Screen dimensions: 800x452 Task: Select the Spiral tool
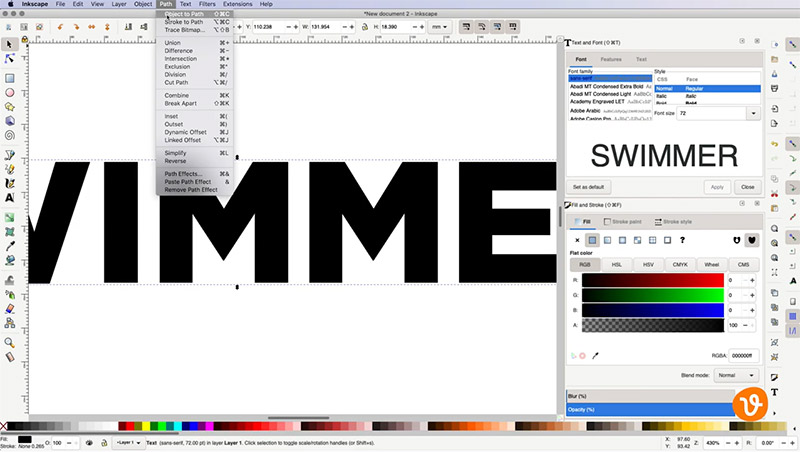(x=9, y=135)
